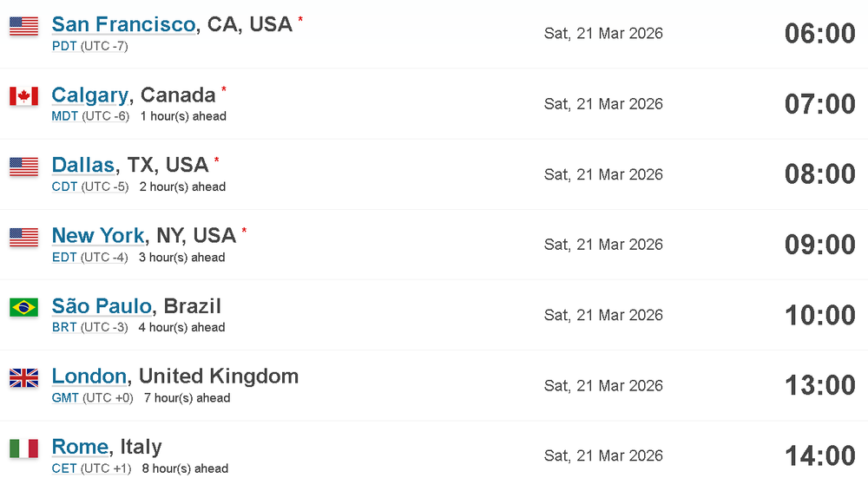868x491 pixels.
Task: Click the PDT time zone abbreviation link
Action: [64, 46]
